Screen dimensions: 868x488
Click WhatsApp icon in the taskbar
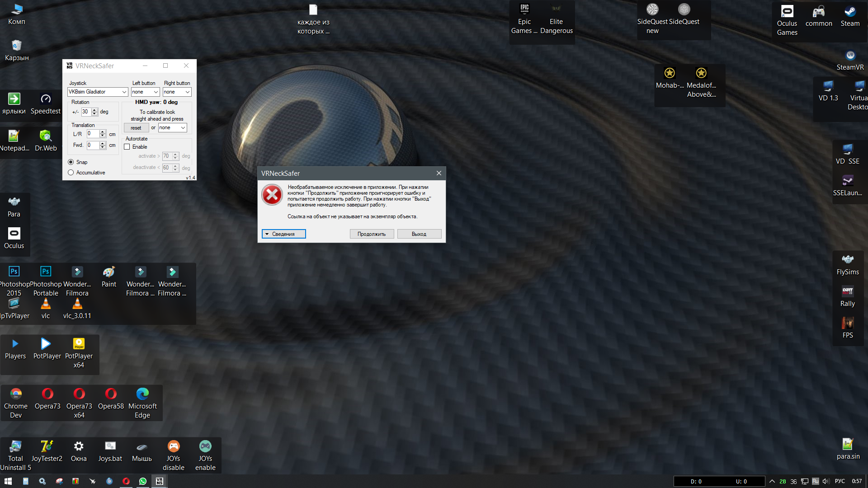143,481
